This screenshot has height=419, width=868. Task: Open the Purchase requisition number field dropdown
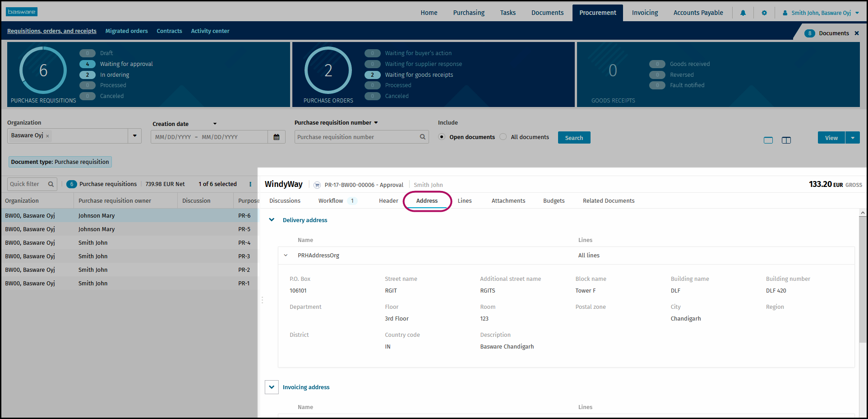click(x=376, y=122)
